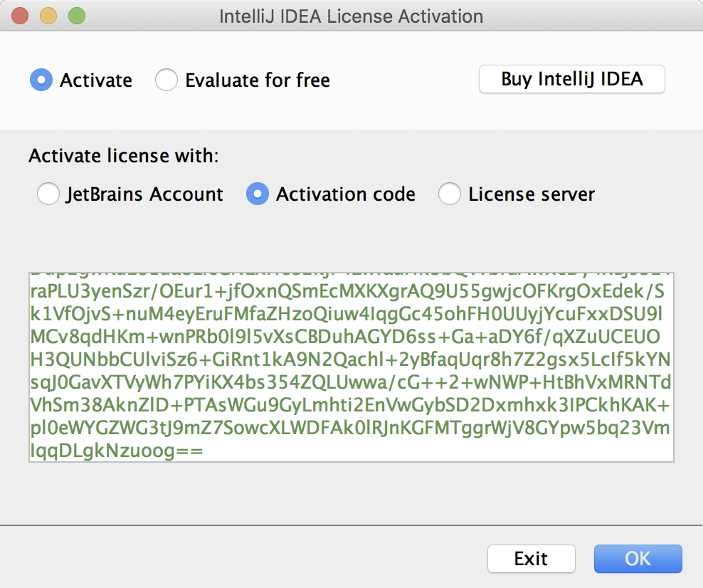Click the code line starting 'MCv8qdHKm'
This screenshot has height=588, width=703.
[345, 337]
